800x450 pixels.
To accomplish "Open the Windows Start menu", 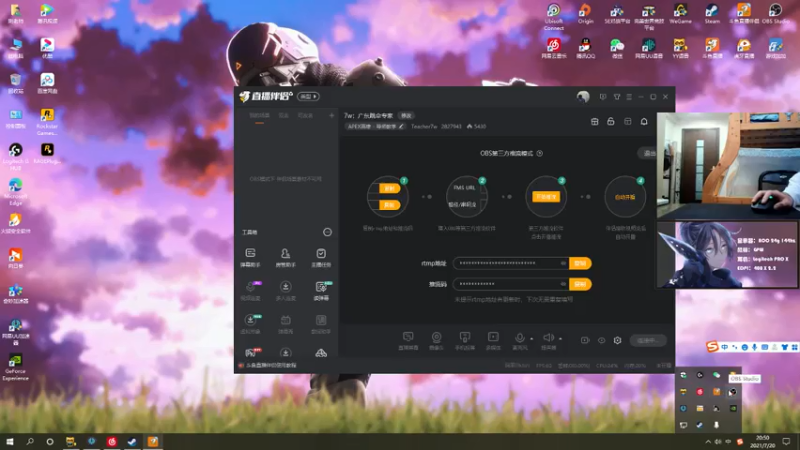I will click(10, 442).
